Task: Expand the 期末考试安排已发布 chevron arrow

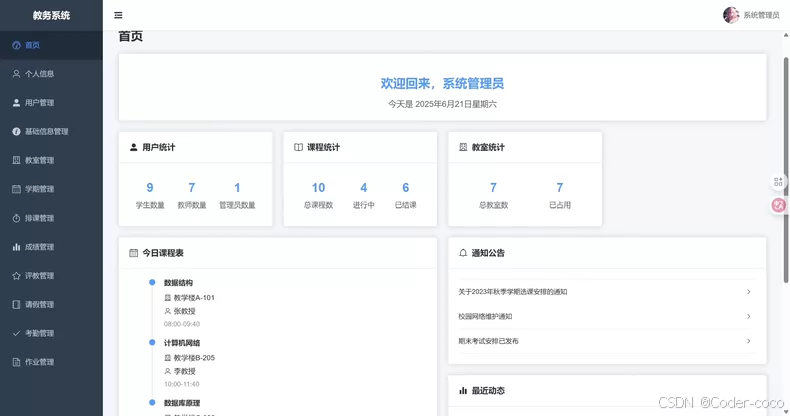Action: pyautogui.click(x=749, y=341)
